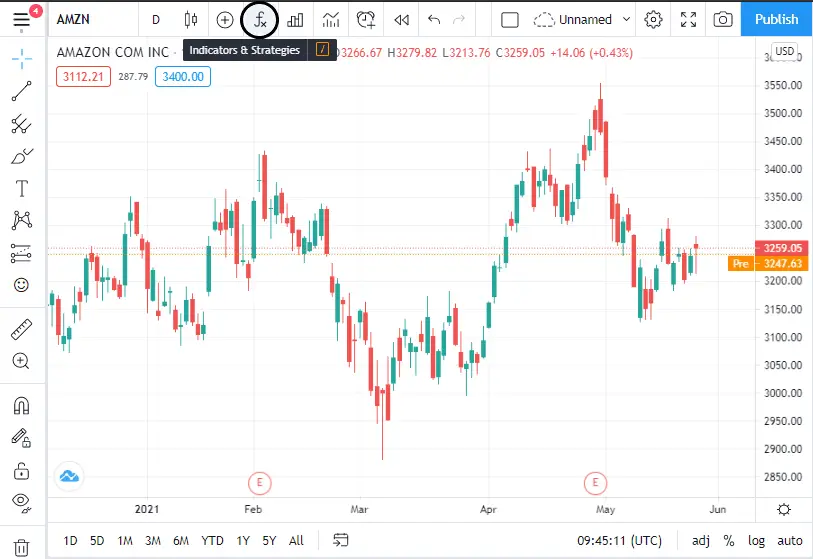Click the AMAZON COM INC chart title
Image resolution: width=813 pixels, height=559 pixels.
tap(113, 52)
